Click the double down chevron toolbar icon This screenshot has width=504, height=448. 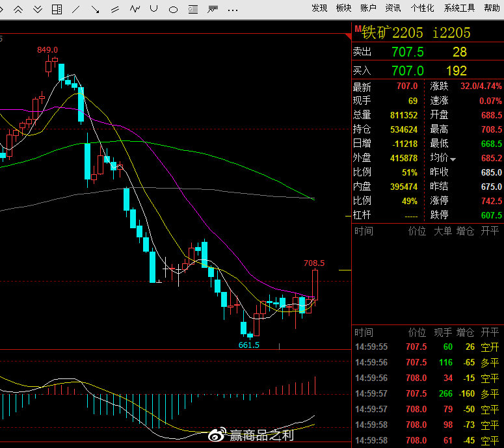(38, 9)
